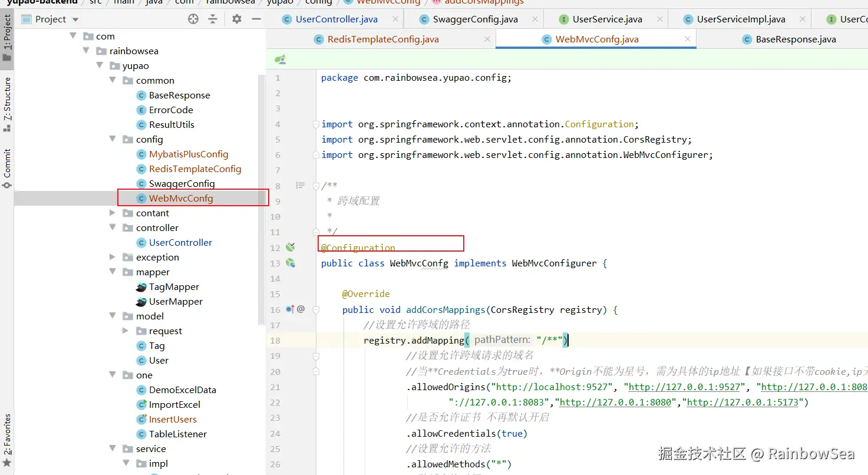Select ImportExcel in tree
The height and width of the screenshot is (475, 868).
point(174,404)
